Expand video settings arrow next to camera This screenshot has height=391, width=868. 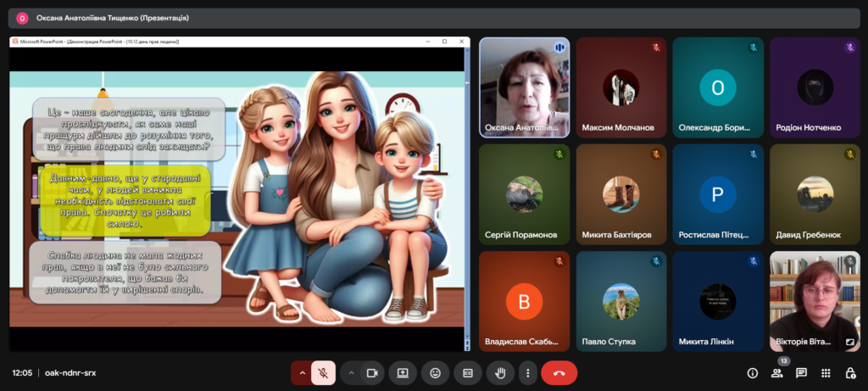pyautogui.click(x=351, y=372)
